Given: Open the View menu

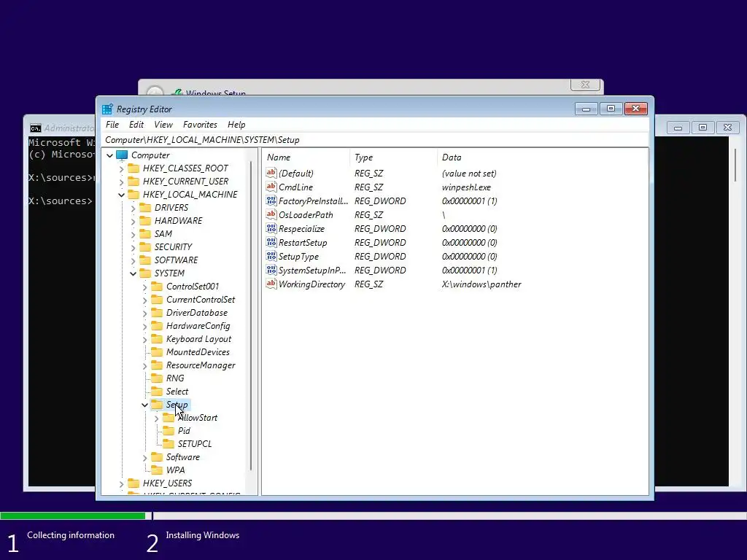Looking at the screenshot, I should [163, 124].
